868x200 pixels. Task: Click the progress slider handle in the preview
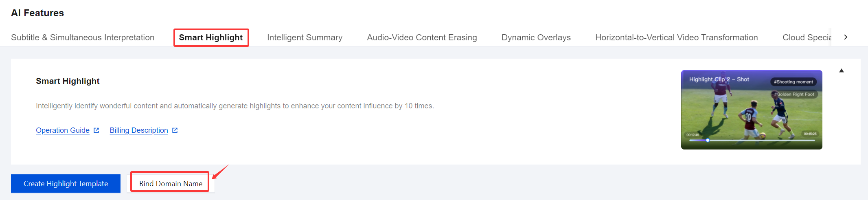[x=708, y=140]
